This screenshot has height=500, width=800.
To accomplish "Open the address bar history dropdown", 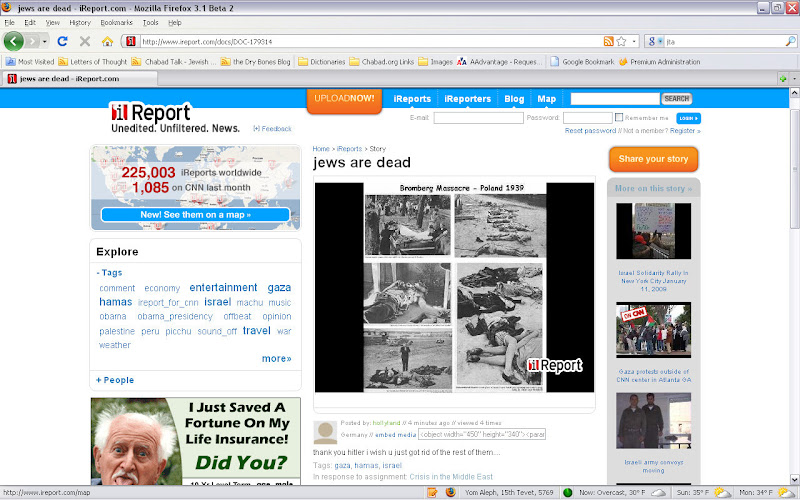I will point(634,41).
